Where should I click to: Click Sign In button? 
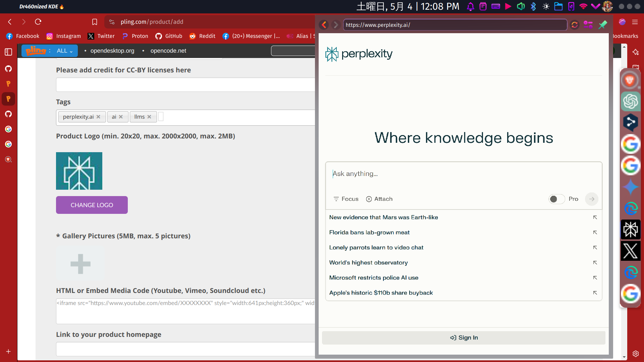point(464,338)
